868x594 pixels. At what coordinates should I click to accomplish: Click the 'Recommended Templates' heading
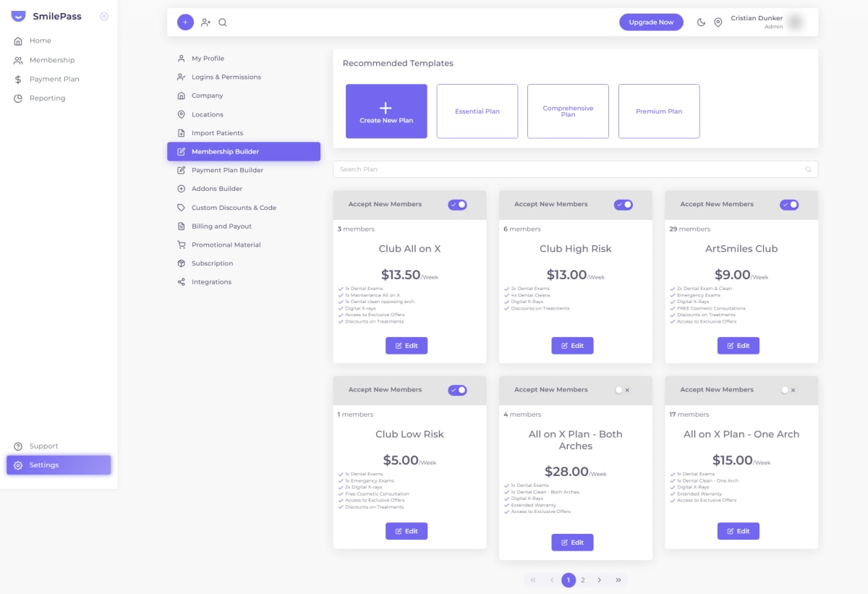coord(398,64)
